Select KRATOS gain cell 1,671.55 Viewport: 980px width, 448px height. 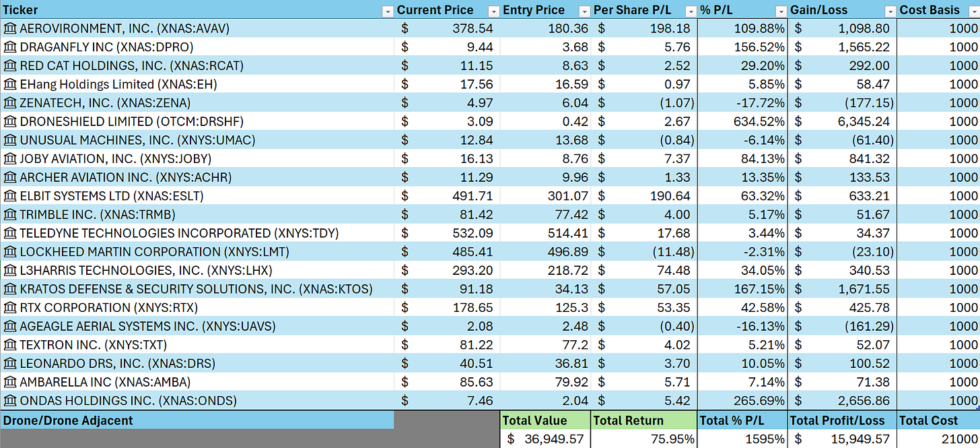[843, 289]
